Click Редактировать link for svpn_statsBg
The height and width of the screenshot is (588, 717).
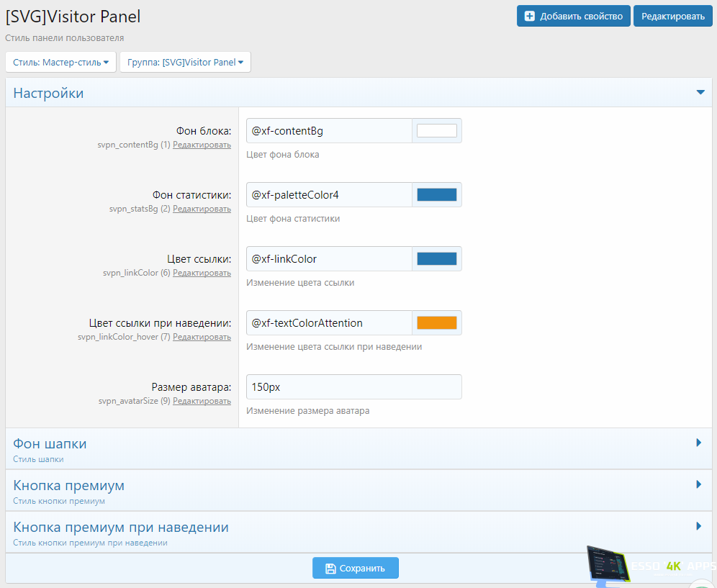tap(202, 209)
